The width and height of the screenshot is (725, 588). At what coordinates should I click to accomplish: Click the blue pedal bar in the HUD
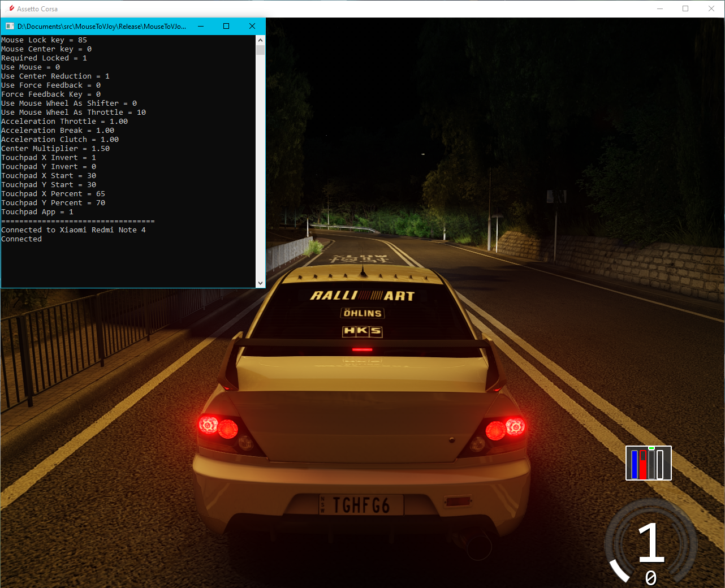pyautogui.click(x=635, y=464)
